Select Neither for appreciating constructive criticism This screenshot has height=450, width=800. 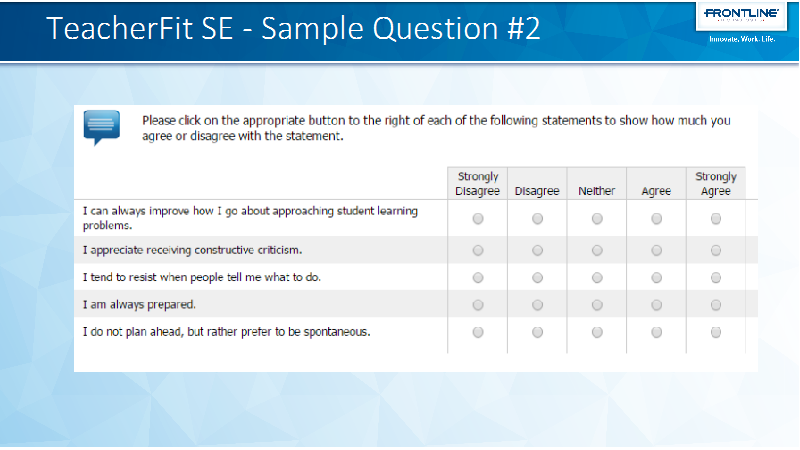[597, 250]
